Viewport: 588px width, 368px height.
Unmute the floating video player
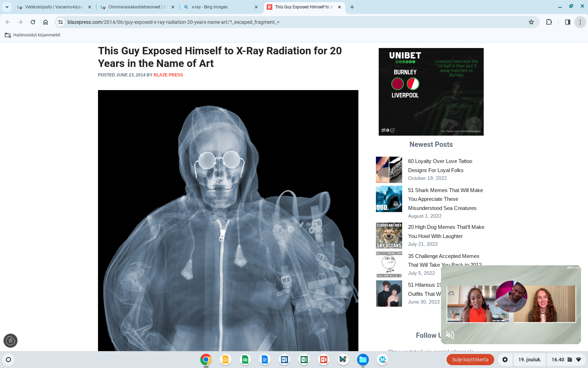coord(450,335)
